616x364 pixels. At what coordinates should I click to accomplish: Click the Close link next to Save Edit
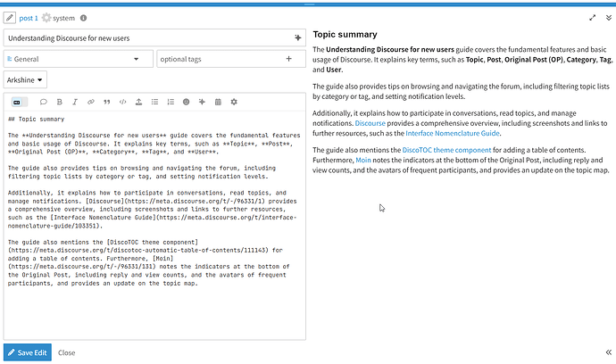coord(66,352)
